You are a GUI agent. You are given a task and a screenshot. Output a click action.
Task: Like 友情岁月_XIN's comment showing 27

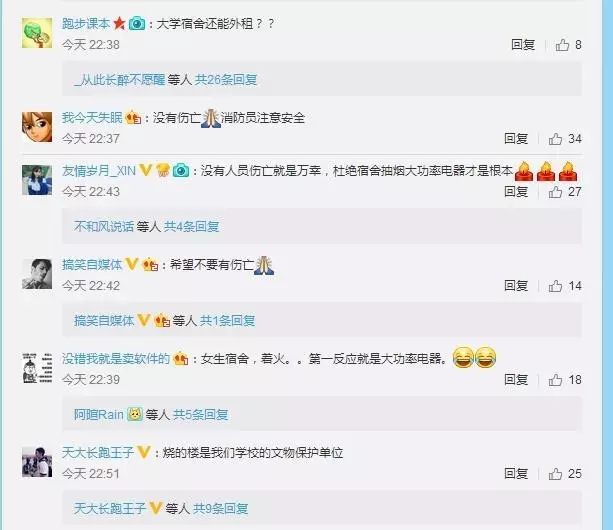555,192
